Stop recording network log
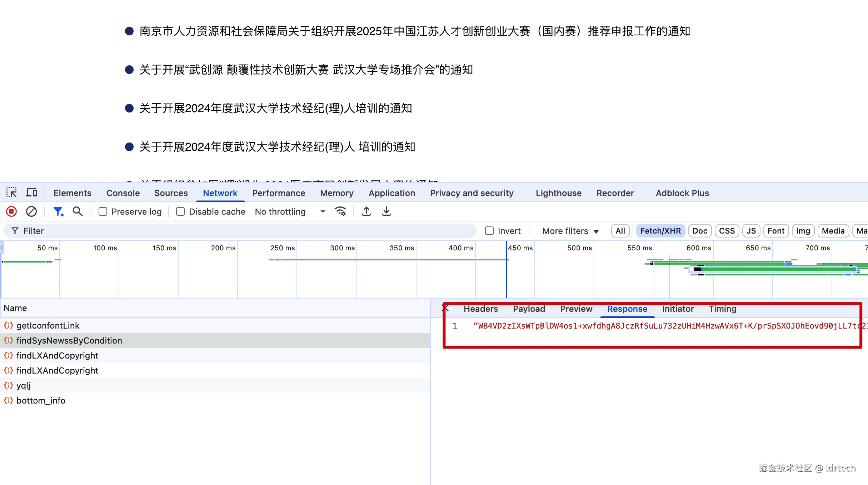Screen dimensions: 868x485 pos(11,212)
